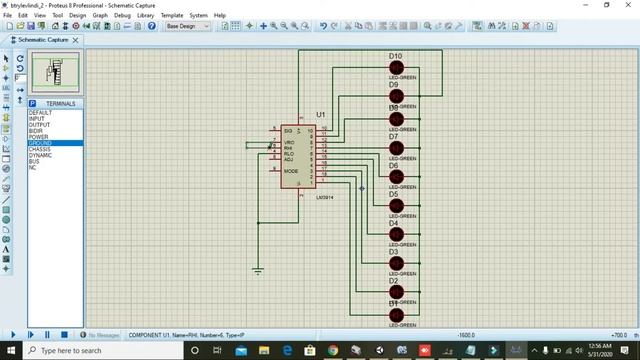Click the Rotate Anti-clockwise icon
The image size is (640, 360).
pyautogui.click(x=20, y=68)
